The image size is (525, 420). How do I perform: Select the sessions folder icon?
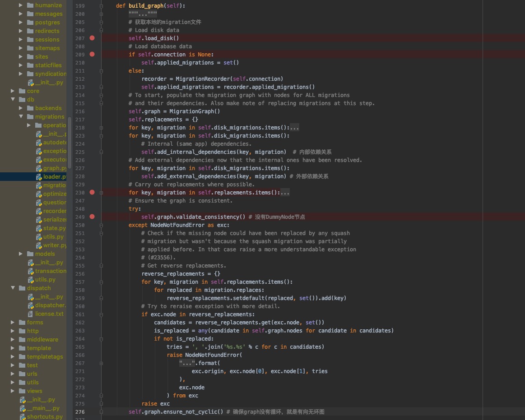tap(30, 40)
